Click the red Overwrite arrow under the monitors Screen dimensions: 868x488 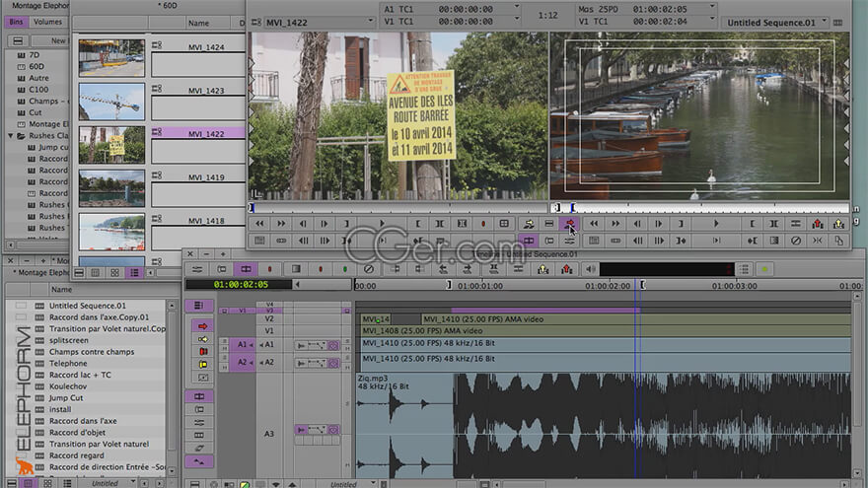click(x=570, y=224)
